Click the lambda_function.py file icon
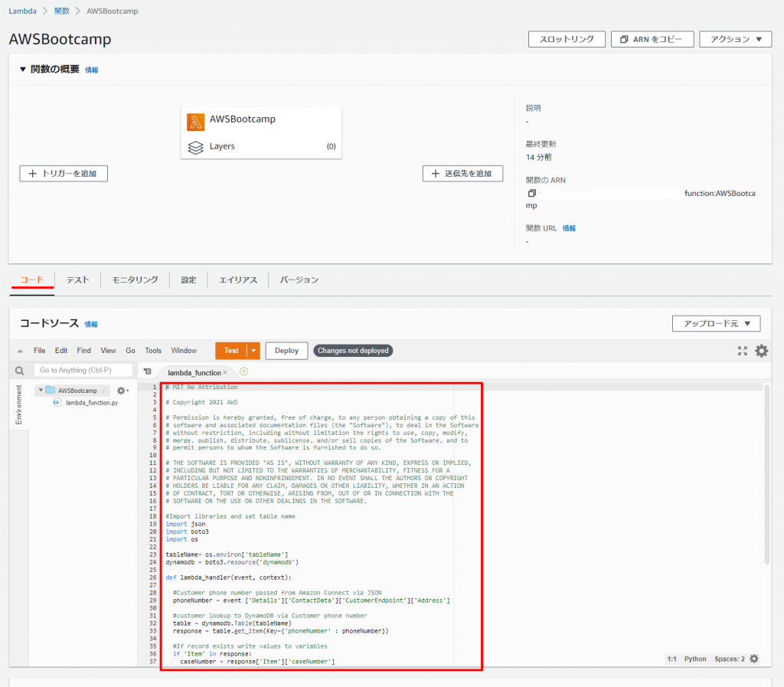Image resolution: width=784 pixels, height=687 pixels. click(57, 403)
